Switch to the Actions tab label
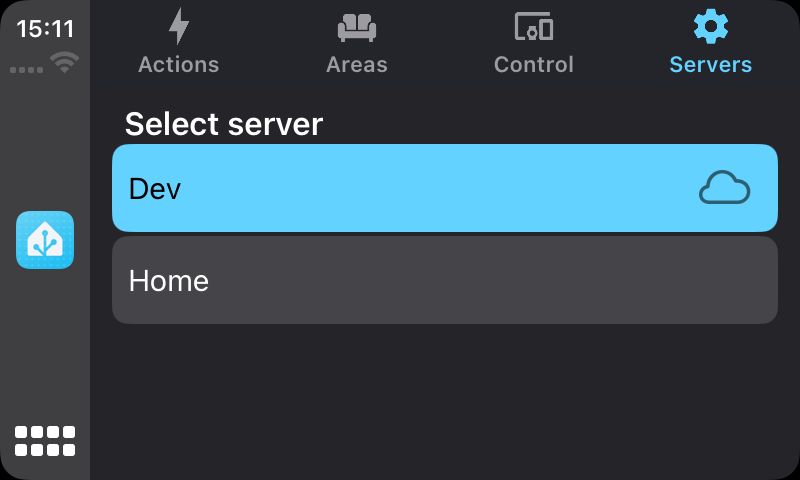The height and width of the screenshot is (480, 800). pyautogui.click(x=179, y=65)
